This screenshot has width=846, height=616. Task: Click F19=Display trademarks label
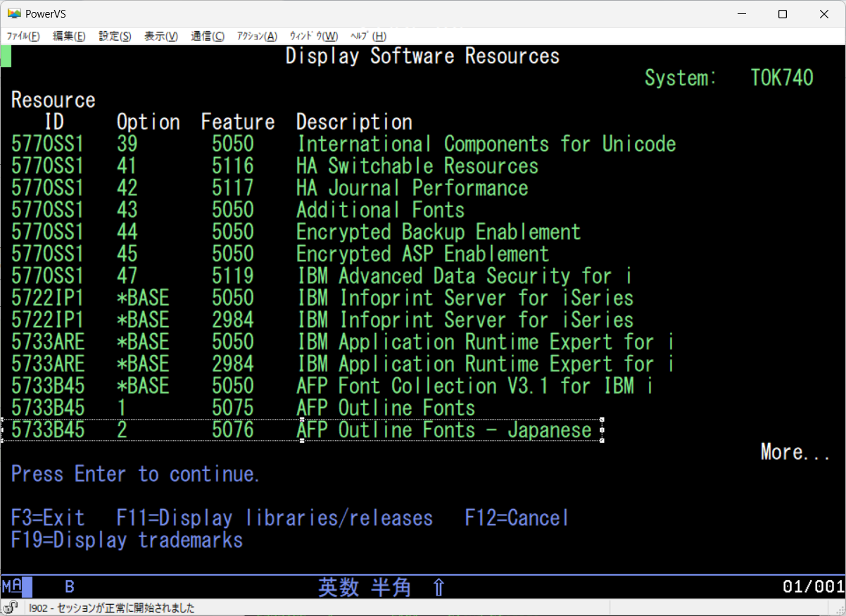click(x=127, y=541)
